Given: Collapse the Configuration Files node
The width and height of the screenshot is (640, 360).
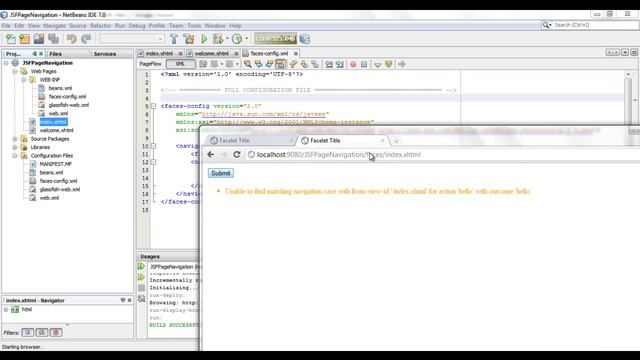Looking at the screenshot, I should [15, 156].
